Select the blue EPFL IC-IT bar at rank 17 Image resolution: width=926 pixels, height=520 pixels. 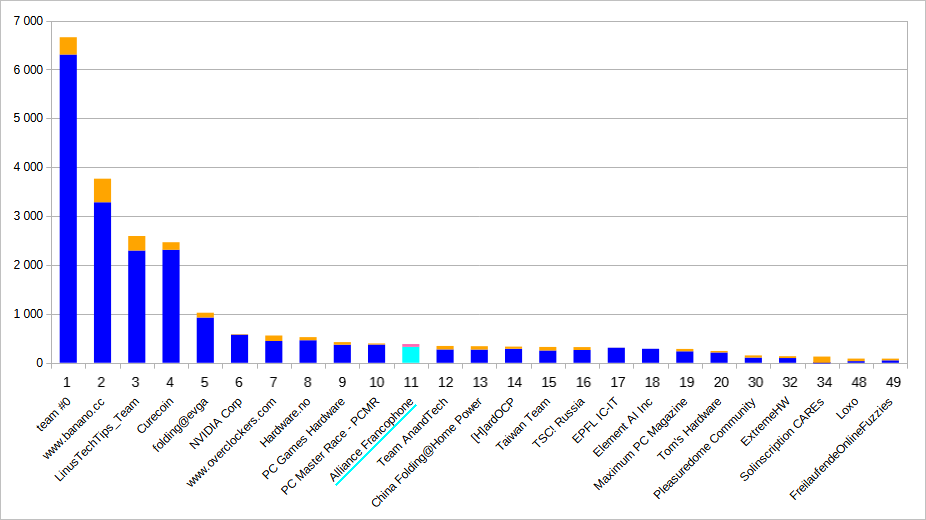point(616,355)
